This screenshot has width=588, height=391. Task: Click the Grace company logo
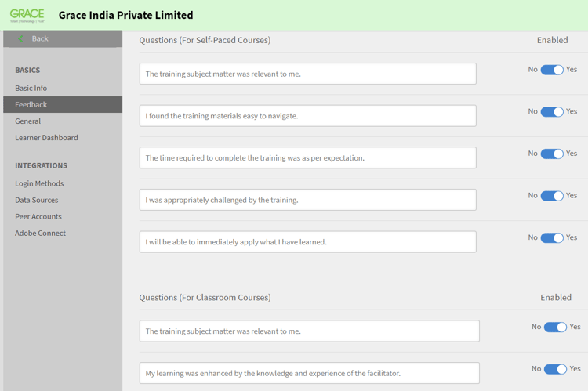point(27,15)
